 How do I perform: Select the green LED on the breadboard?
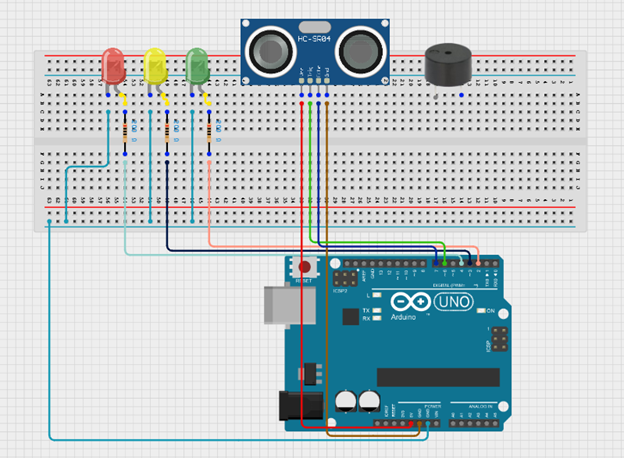click(197, 66)
